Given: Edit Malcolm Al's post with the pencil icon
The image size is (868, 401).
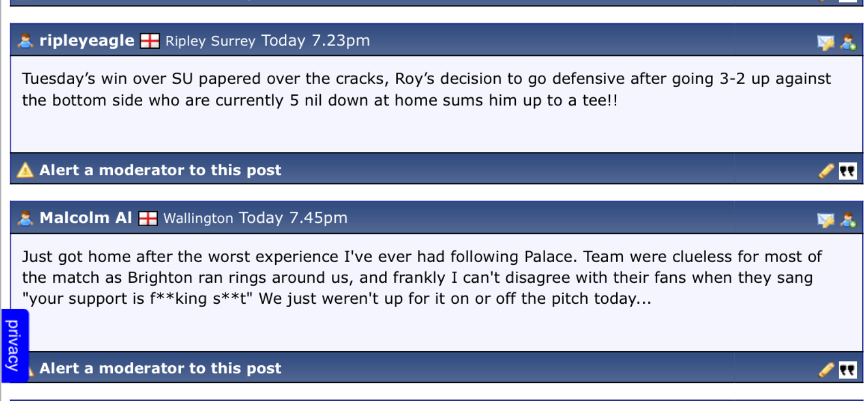Looking at the screenshot, I should [826, 369].
